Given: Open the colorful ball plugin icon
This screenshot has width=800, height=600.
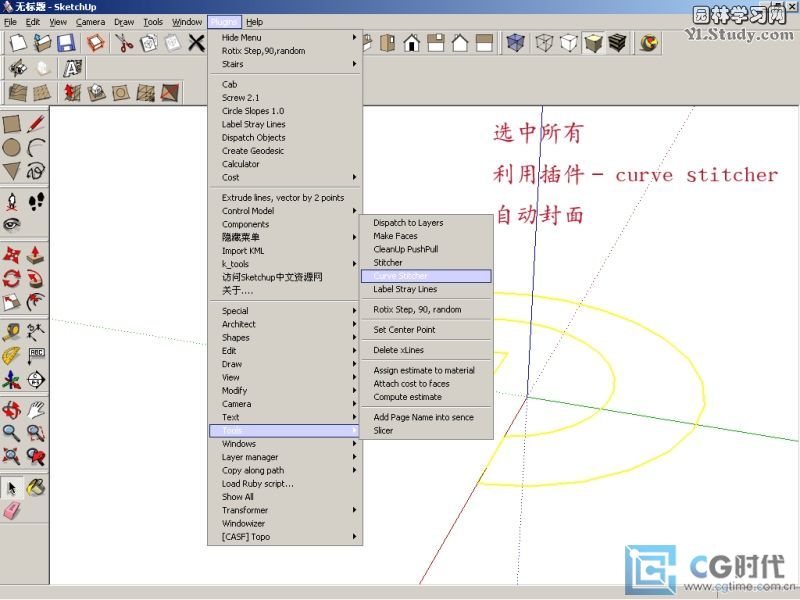Looking at the screenshot, I should tap(649, 43).
